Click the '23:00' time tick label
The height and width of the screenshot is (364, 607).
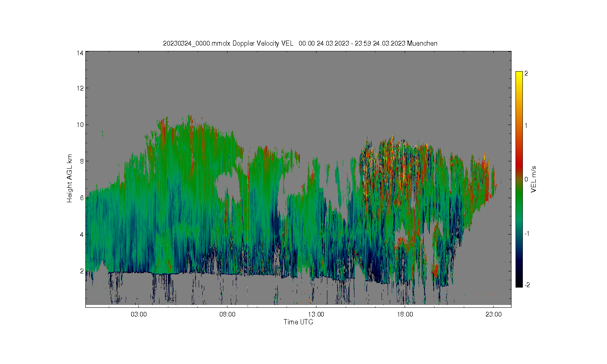[493, 314]
